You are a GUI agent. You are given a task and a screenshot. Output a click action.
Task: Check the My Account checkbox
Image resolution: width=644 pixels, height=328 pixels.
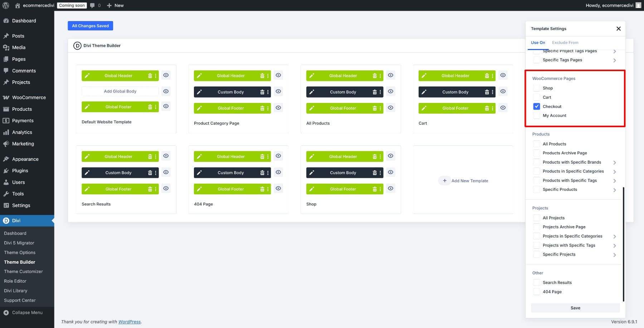537,115
